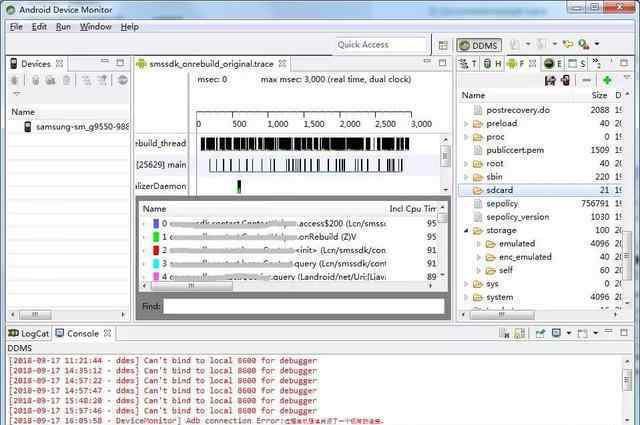Minimize the Devices panel
The width and height of the screenshot is (640, 425).
coord(105,61)
